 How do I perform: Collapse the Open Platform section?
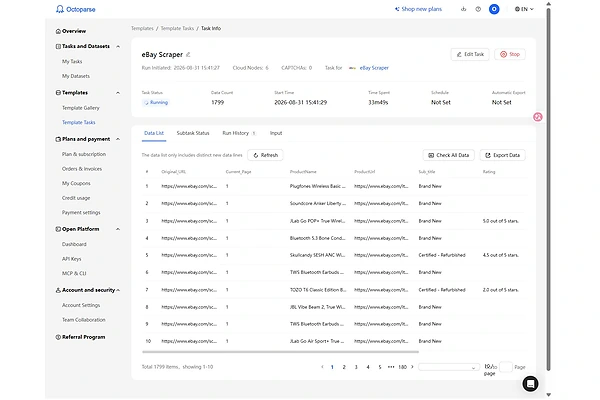point(118,229)
